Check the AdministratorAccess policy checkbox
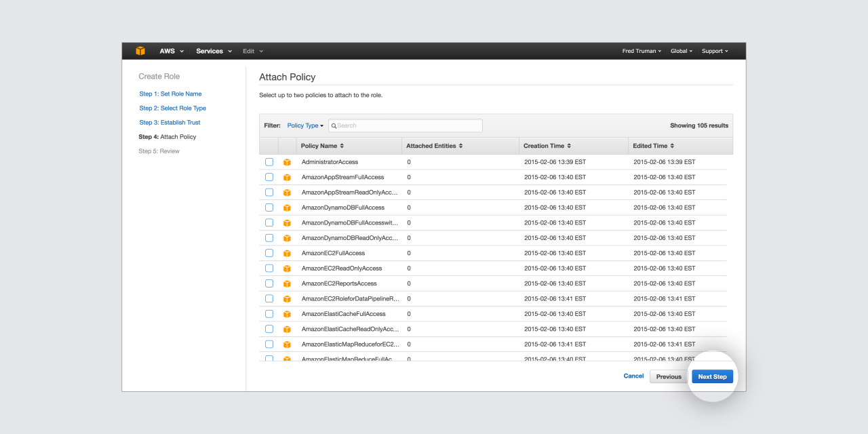This screenshot has height=434, width=868. (269, 162)
